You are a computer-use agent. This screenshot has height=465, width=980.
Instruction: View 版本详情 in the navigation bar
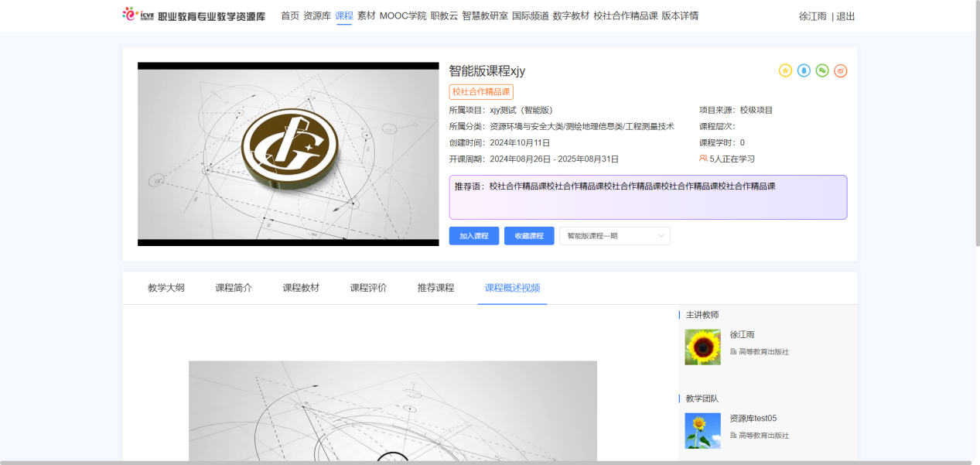680,15
